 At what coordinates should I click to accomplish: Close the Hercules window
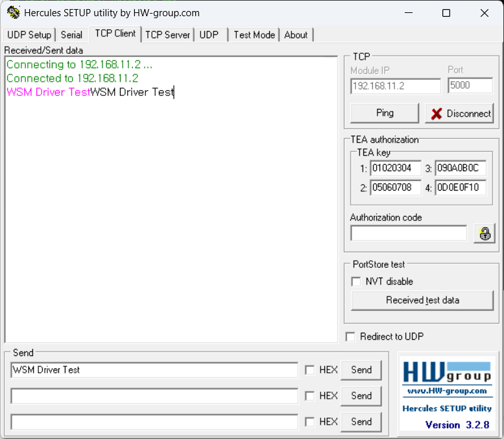pyautogui.click(x=485, y=13)
